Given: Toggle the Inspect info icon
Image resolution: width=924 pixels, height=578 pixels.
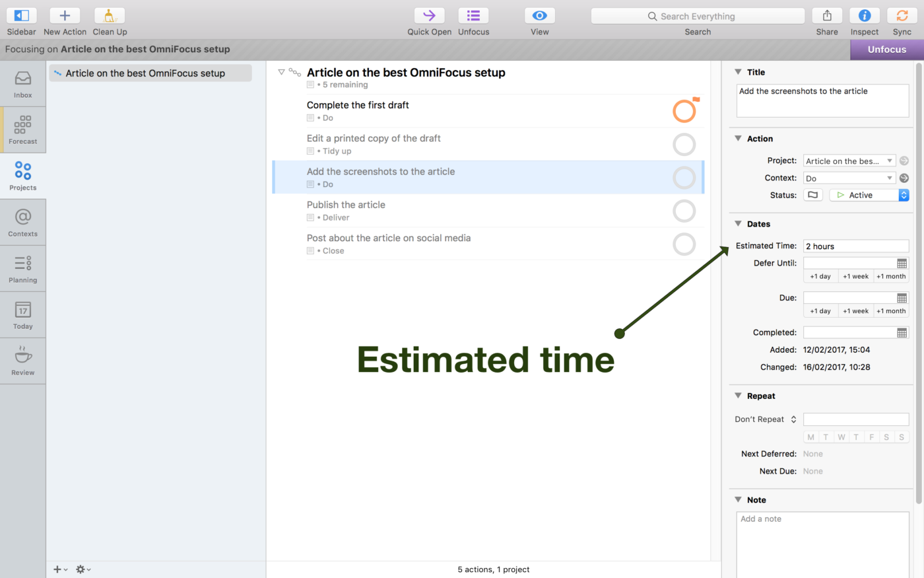Looking at the screenshot, I should 865,16.
